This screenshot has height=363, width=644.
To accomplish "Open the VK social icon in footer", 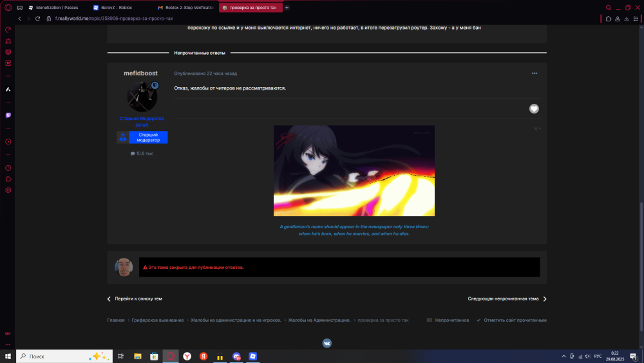I will coord(327,343).
